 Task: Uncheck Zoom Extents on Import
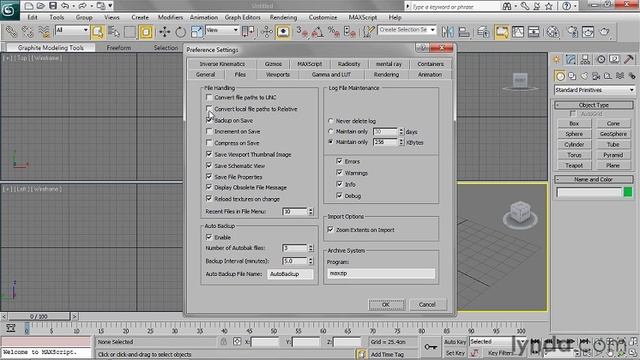coord(331,230)
